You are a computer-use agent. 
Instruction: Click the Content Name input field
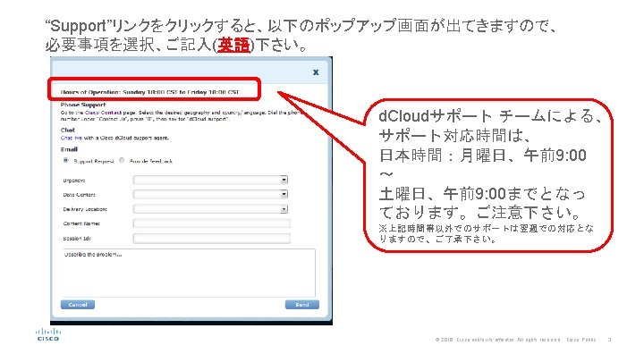tap(211, 223)
